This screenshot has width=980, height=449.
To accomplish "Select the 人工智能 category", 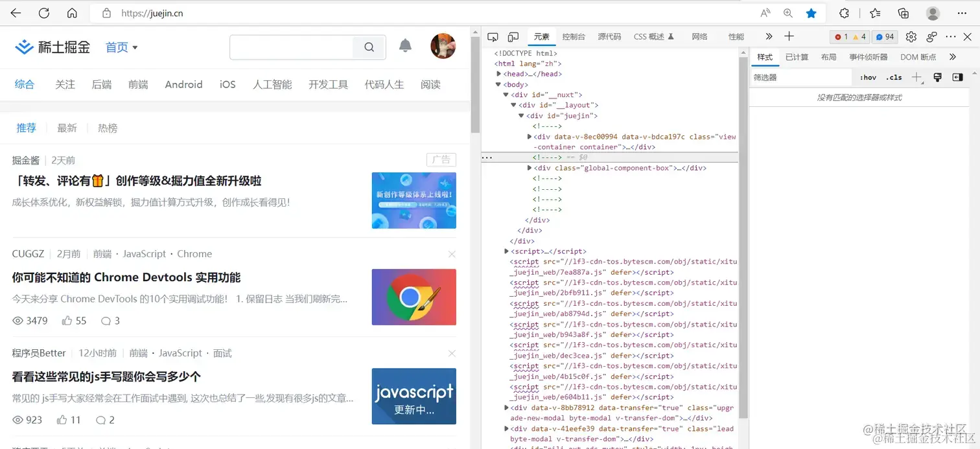I will point(272,84).
